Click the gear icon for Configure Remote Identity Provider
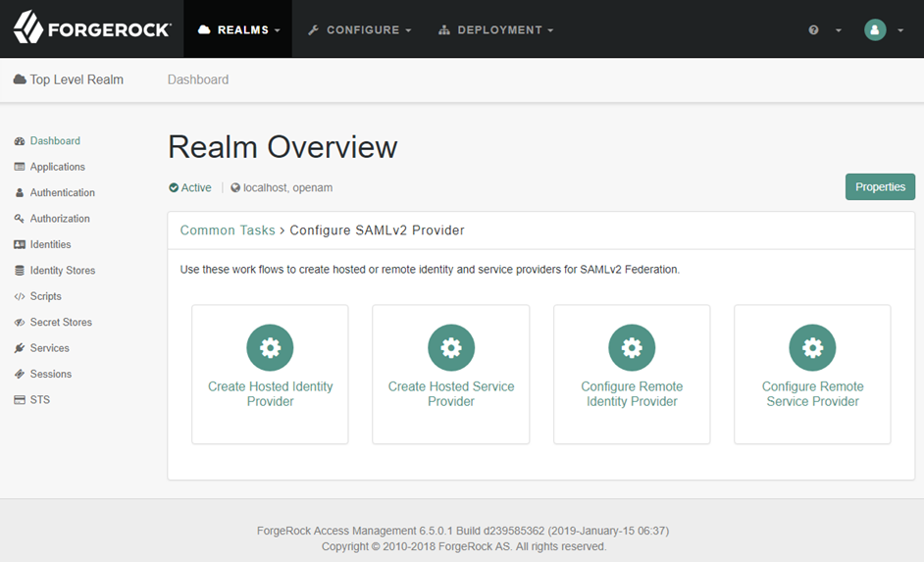Screen dimensions: 924x562 click(x=632, y=347)
